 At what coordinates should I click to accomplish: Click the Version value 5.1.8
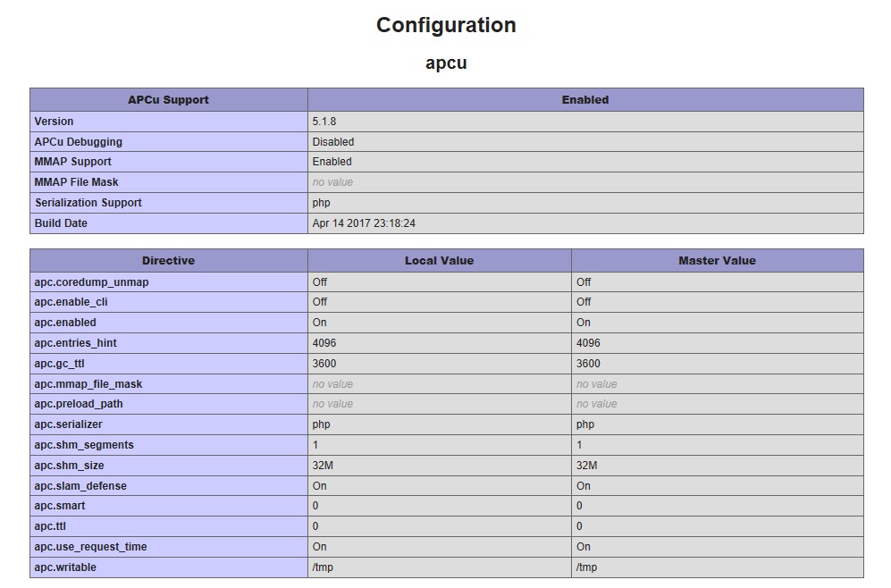click(x=324, y=122)
